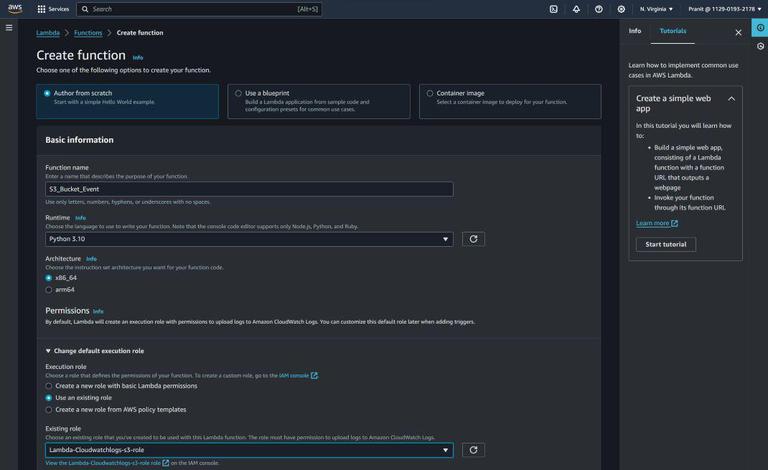Image resolution: width=768 pixels, height=470 pixels.
Task: Click external link icon beside Learn more
Action: point(674,223)
